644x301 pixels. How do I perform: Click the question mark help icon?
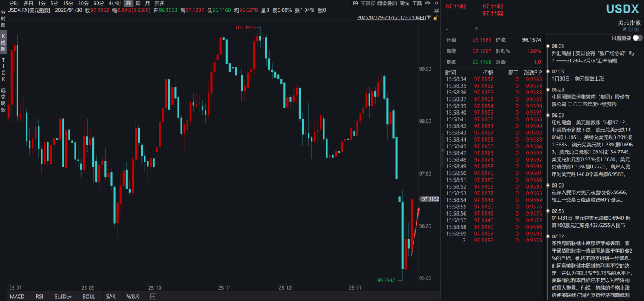pyautogui.click(x=476, y=29)
